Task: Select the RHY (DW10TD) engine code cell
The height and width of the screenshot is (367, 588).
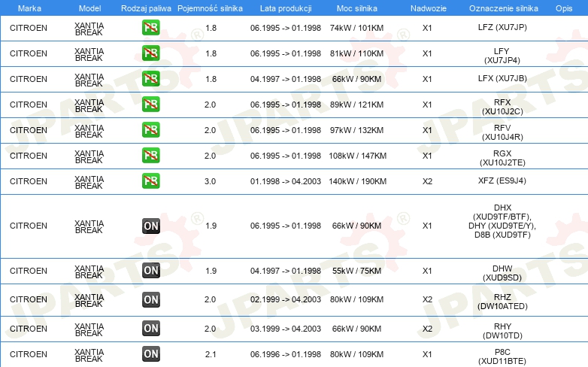Action: coord(502,331)
